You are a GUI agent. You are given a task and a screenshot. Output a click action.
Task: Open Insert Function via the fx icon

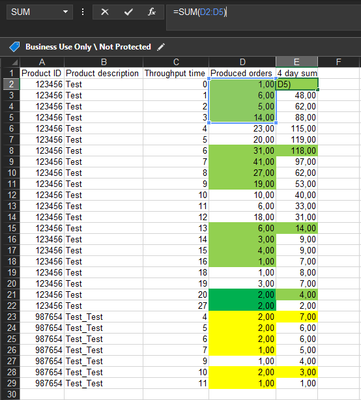click(x=152, y=12)
